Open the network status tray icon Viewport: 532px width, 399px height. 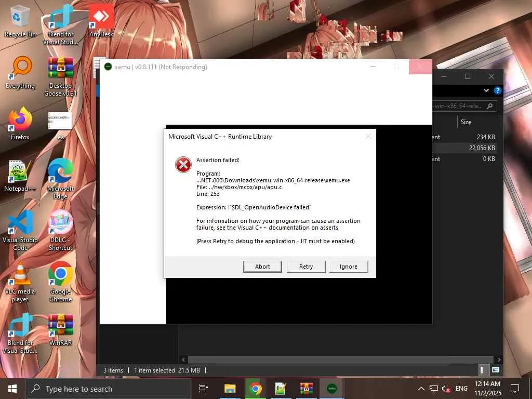click(x=434, y=389)
